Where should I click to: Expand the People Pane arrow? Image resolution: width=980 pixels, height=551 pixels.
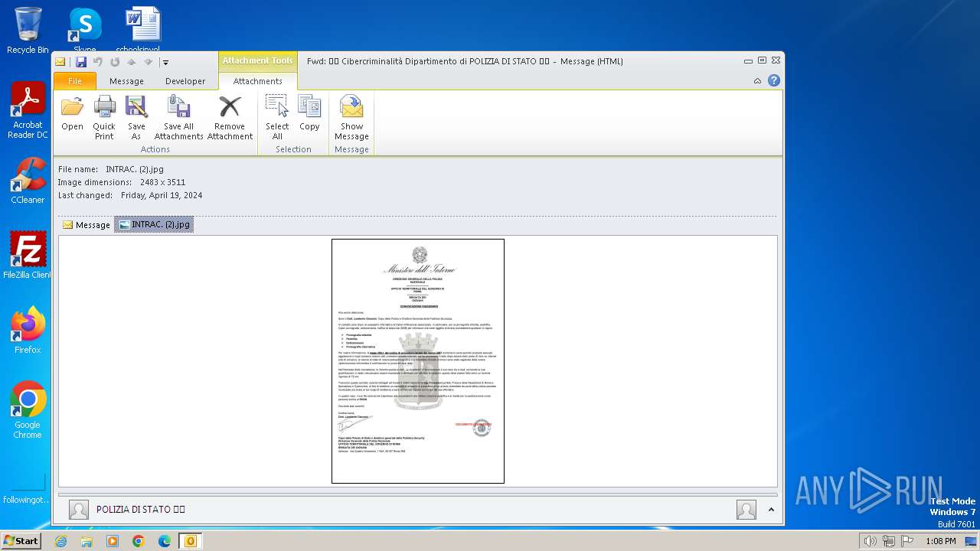(x=771, y=510)
